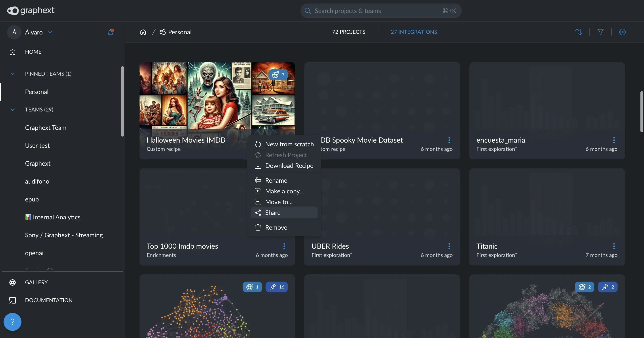Image resolution: width=644 pixels, height=338 pixels.
Task: Open the Gallery link in the sidebar
Action: (x=36, y=282)
